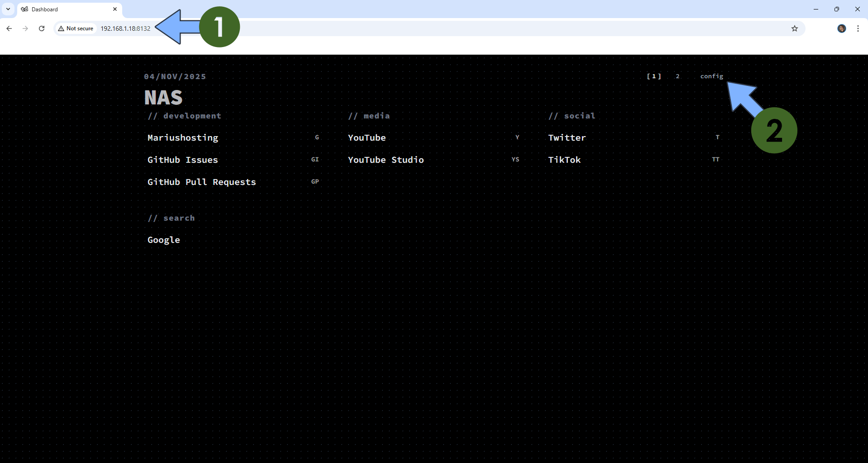Open the config link
Viewport: 868px width, 463px height.
coord(711,76)
